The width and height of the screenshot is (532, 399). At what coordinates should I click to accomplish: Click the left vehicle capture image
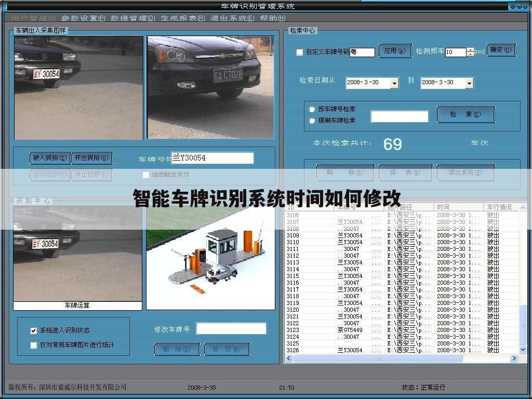(x=78, y=87)
